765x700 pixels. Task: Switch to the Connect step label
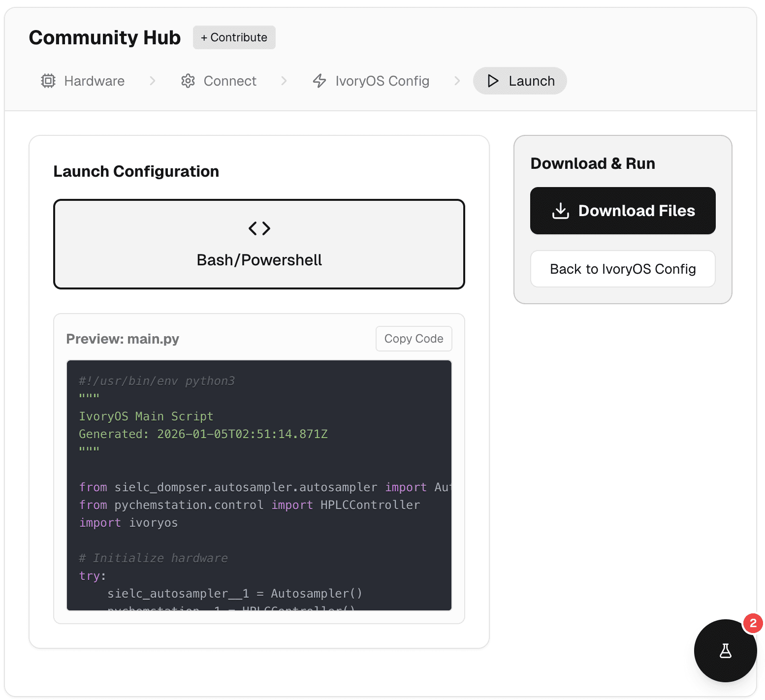230,81
